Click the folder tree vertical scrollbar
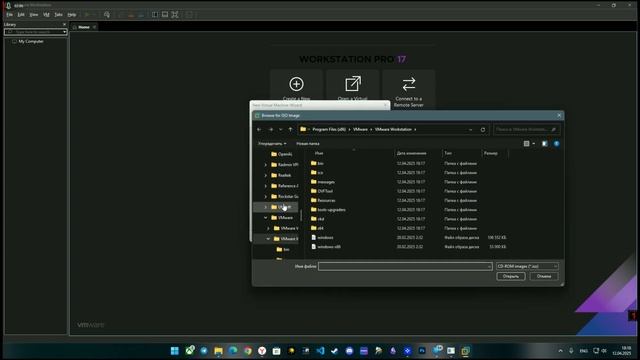The height and width of the screenshot is (360, 640). pyautogui.click(x=301, y=215)
